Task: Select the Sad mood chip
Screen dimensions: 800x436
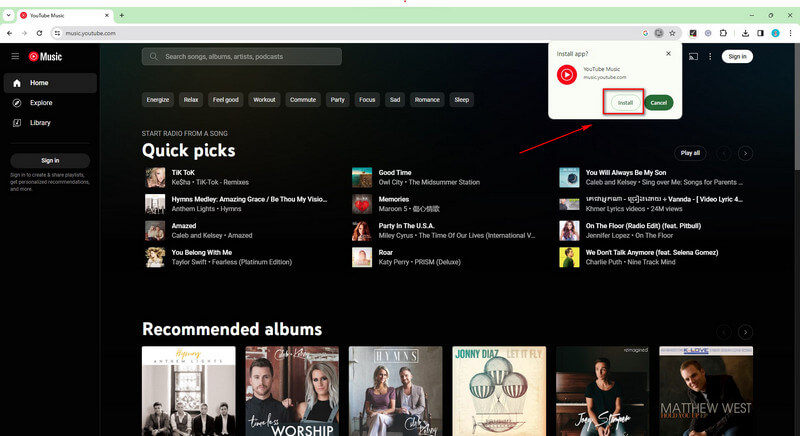Action: point(395,100)
